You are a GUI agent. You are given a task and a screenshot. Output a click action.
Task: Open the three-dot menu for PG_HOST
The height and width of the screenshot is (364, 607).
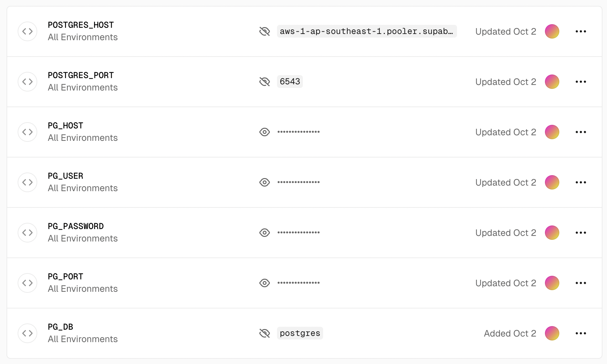(x=581, y=132)
